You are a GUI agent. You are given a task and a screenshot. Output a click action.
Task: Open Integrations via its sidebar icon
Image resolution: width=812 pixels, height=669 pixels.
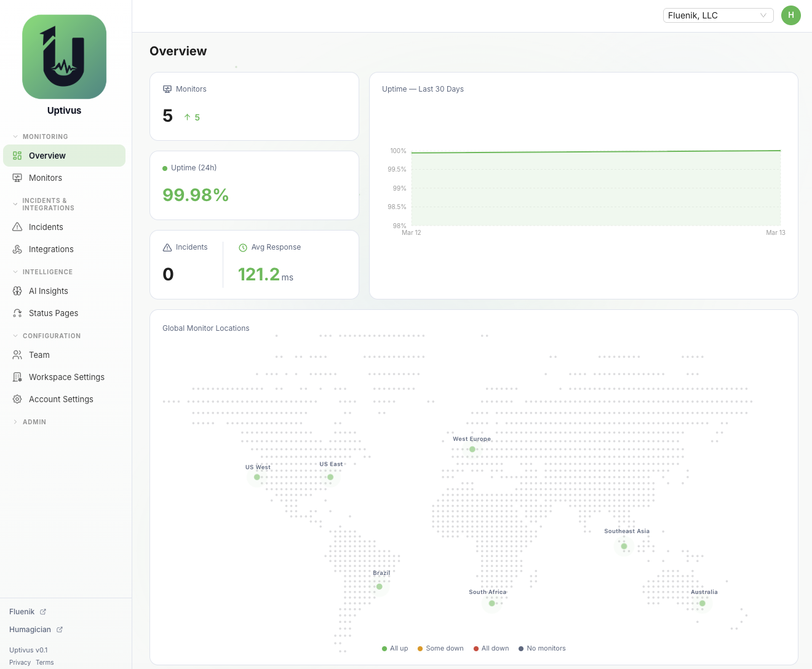click(x=17, y=249)
